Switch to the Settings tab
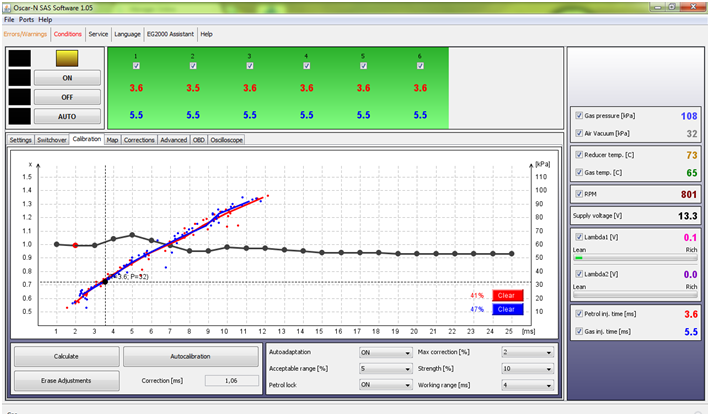The width and height of the screenshot is (710, 414). (x=20, y=140)
